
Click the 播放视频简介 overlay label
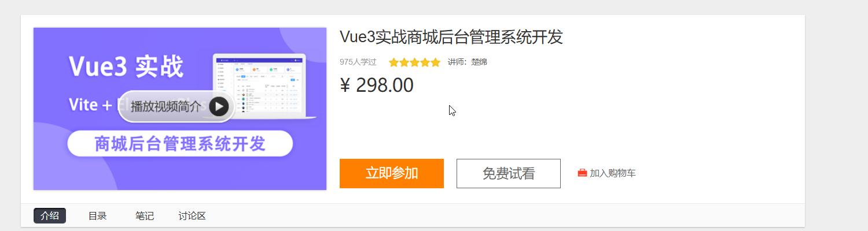point(165,106)
